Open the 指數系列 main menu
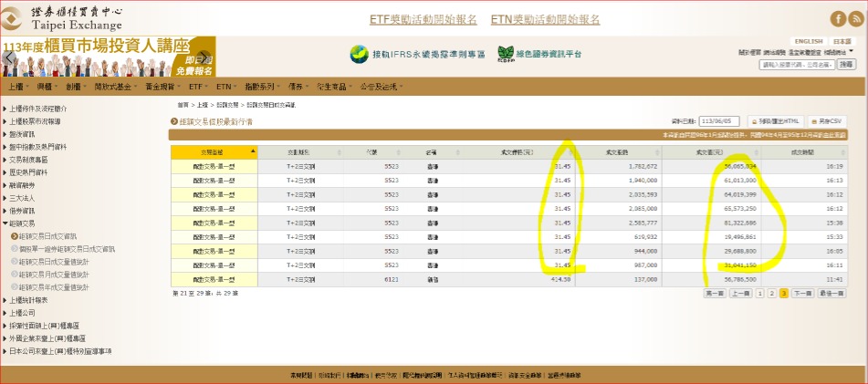The image size is (868, 384). [x=262, y=87]
